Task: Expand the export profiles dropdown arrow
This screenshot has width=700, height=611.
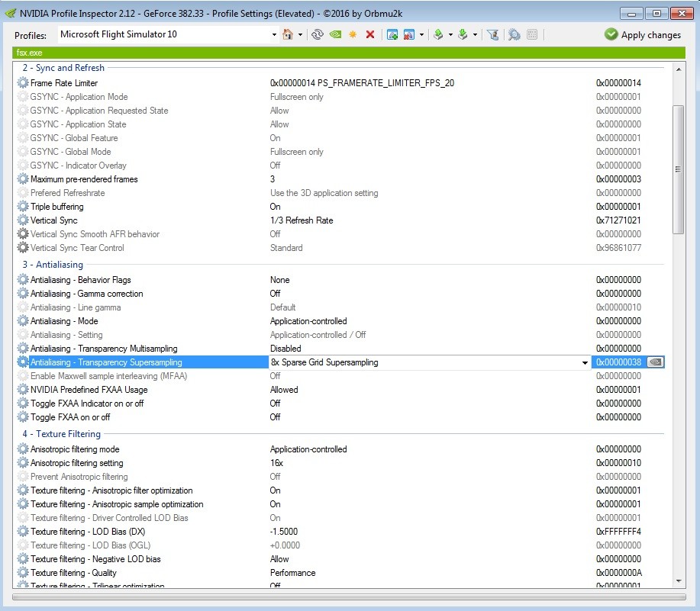Action: pyautogui.click(x=450, y=35)
